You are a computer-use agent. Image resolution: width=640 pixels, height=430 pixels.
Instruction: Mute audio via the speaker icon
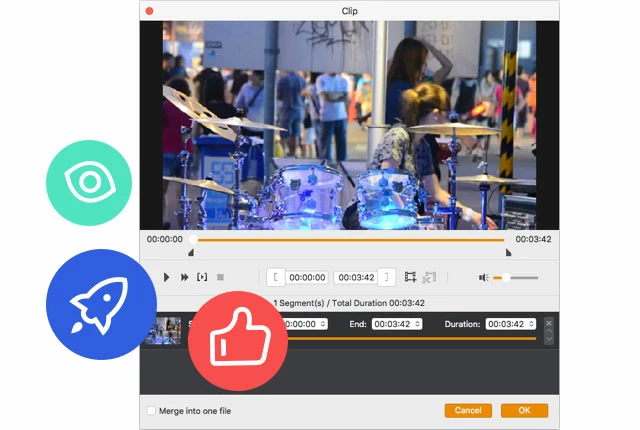click(x=484, y=278)
